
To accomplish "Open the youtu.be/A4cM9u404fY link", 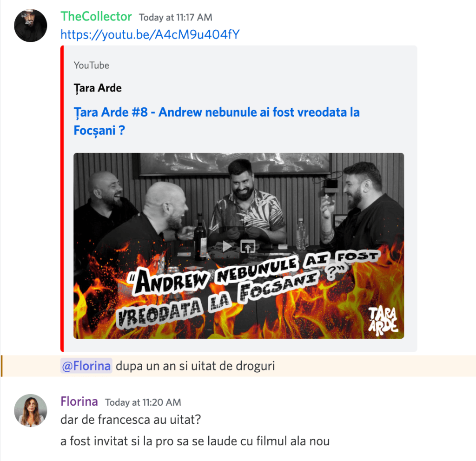I will tap(150, 34).
